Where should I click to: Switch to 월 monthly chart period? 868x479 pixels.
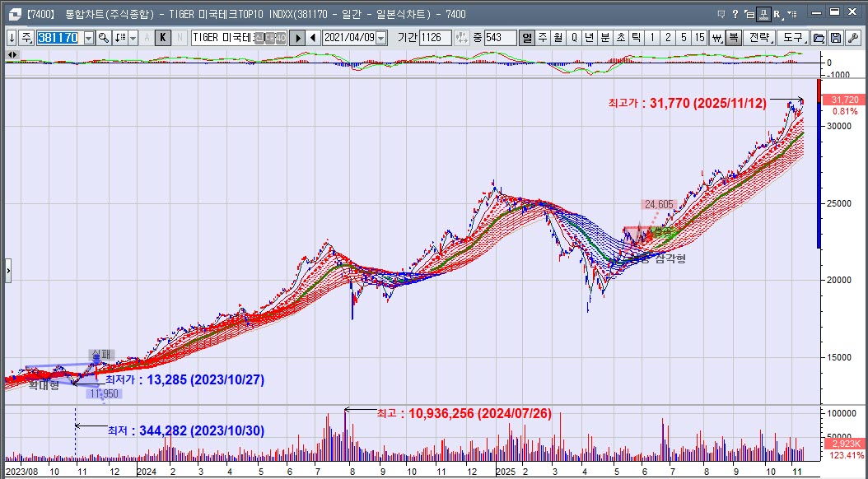tap(558, 38)
